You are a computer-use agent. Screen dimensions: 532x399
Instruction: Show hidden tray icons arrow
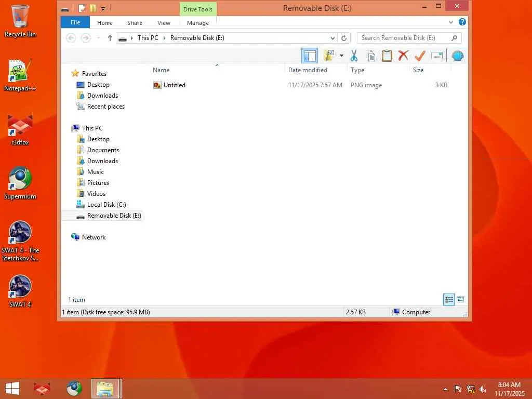click(x=445, y=389)
